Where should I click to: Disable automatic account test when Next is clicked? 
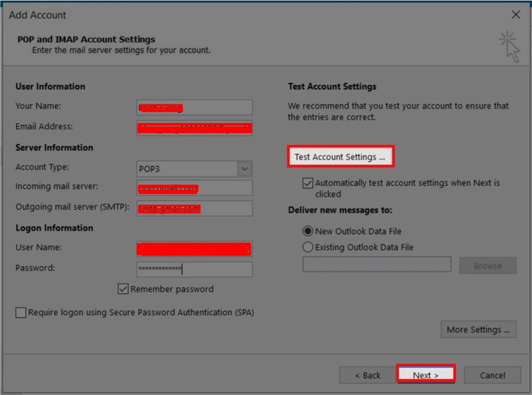tap(307, 183)
